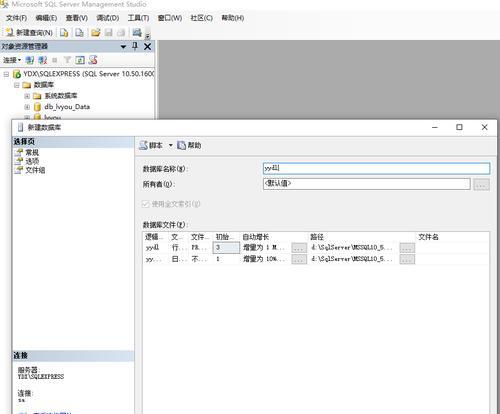Viewport: 500px width, 414px height.
Task: Click the 所有者 input field
Action: click(x=367, y=184)
